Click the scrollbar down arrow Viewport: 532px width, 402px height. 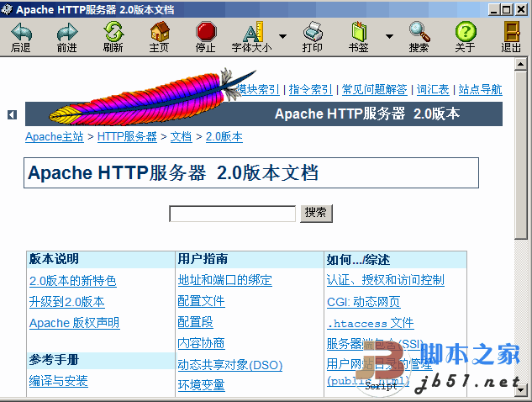coord(520,390)
